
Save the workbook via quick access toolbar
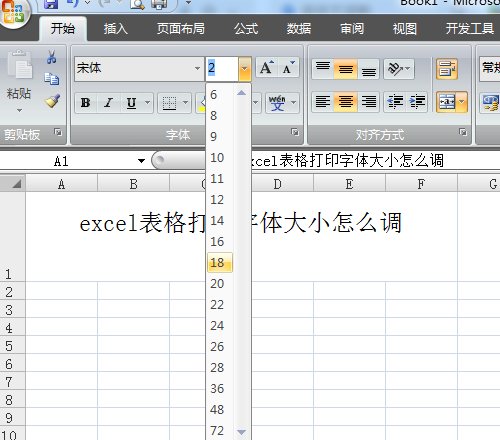pyautogui.click(x=51, y=4)
